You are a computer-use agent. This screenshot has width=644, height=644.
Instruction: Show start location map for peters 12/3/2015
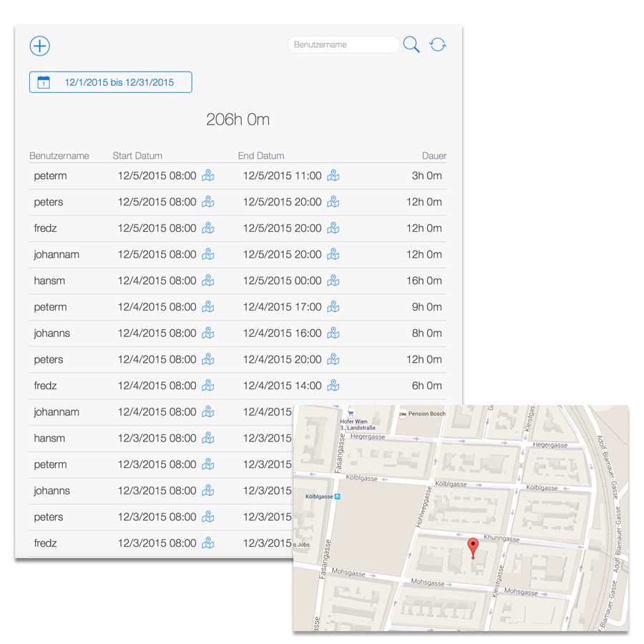(208, 517)
